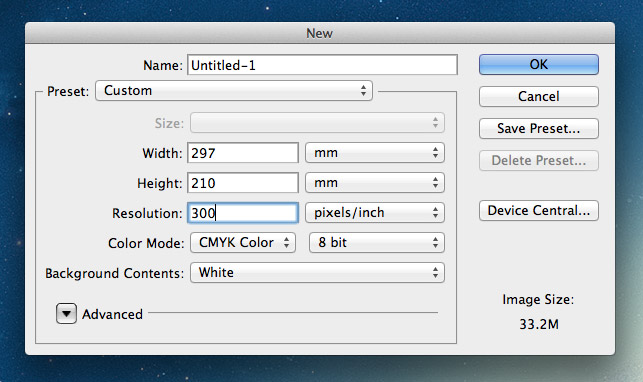Expand the Advanced options triangle

[66, 314]
